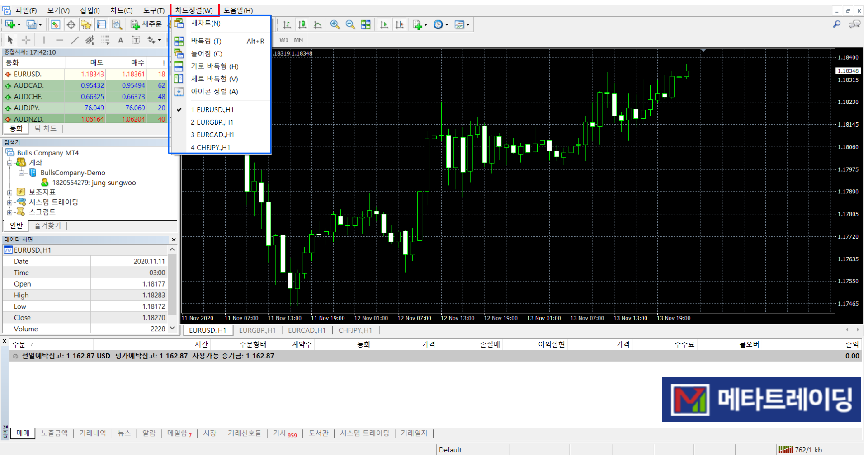Choose 바둑형 (T) from the window menu
This screenshot has height=461, width=868.
coord(206,41)
